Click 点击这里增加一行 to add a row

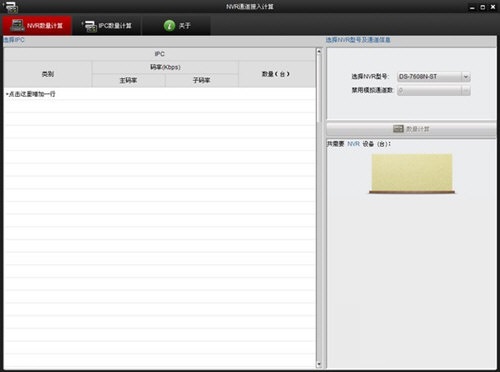coord(31,94)
